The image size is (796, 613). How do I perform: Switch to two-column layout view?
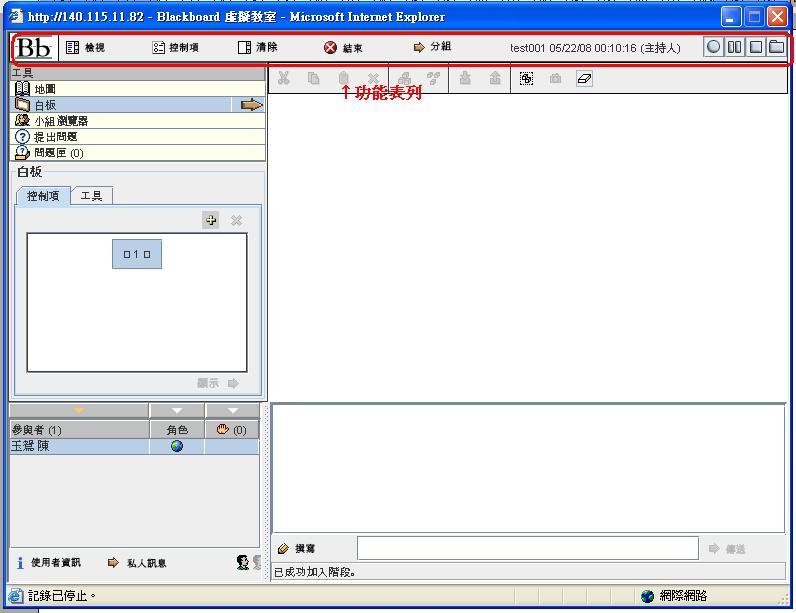(734, 47)
